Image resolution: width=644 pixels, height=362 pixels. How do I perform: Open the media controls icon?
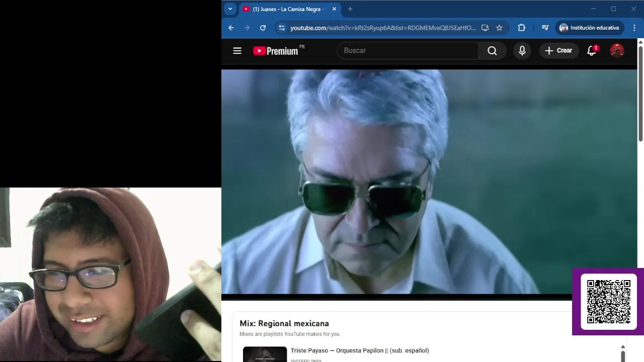tap(545, 28)
